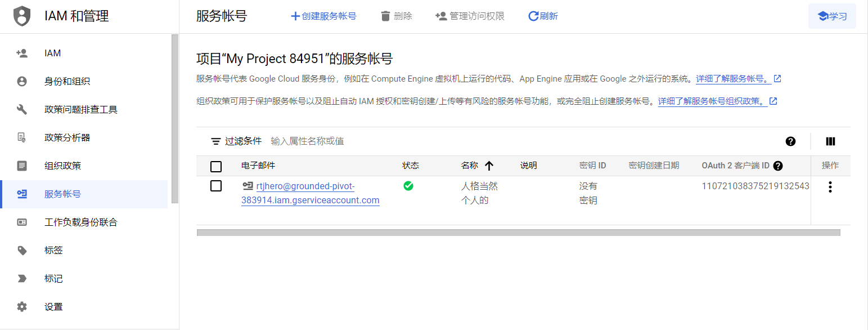Open the 详细了解服务帐号 link

point(734,79)
